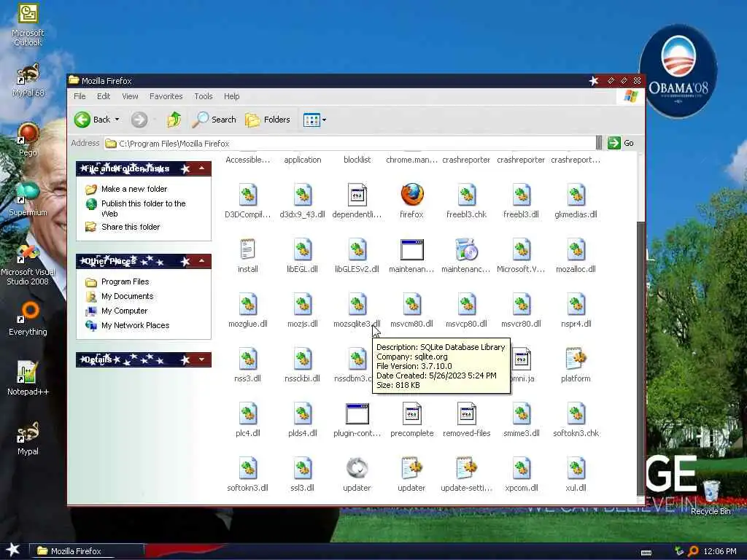
Task: Open My Computer from Other Places
Action: [124, 311]
